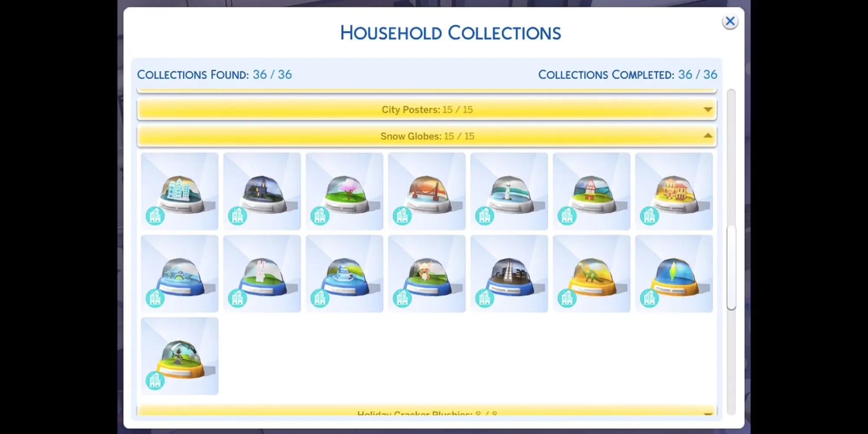Choose the red suspension bridge snow globe
868x434 pixels.
pyautogui.click(x=427, y=191)
